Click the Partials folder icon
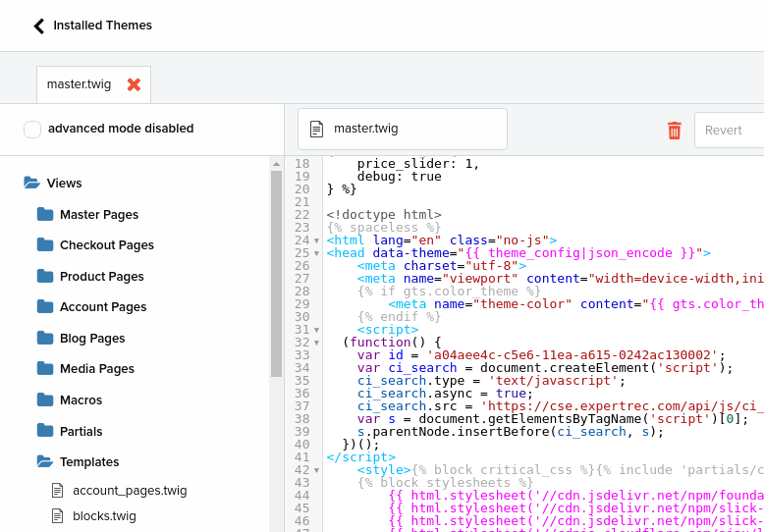Viewport: 764px width, 532px height. (x=45, y=431)
